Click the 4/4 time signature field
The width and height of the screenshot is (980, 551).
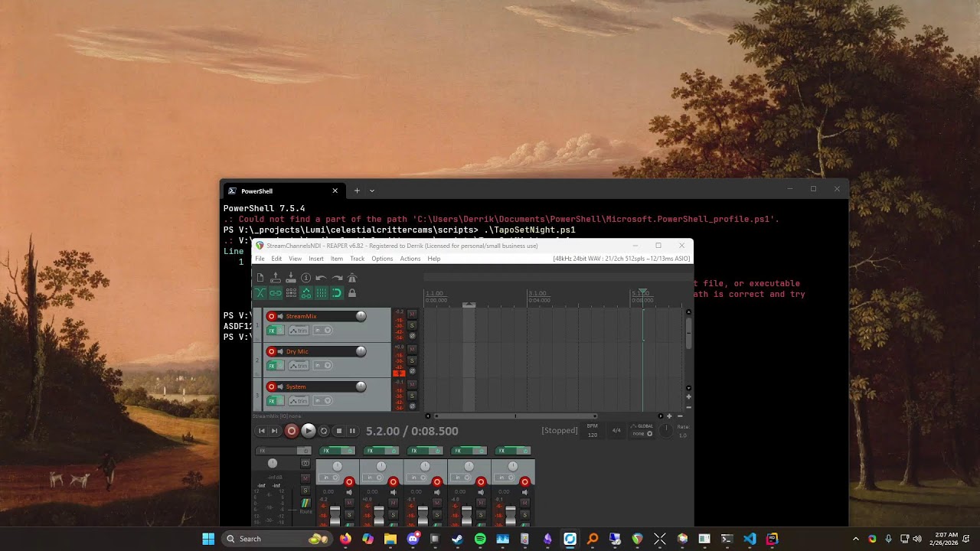(x=616, y=431)
